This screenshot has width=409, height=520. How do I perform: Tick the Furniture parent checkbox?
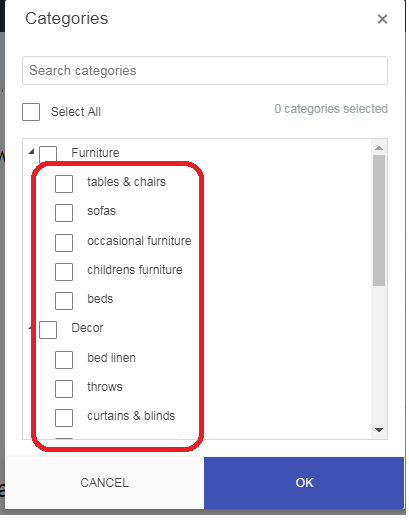point(48,154)
